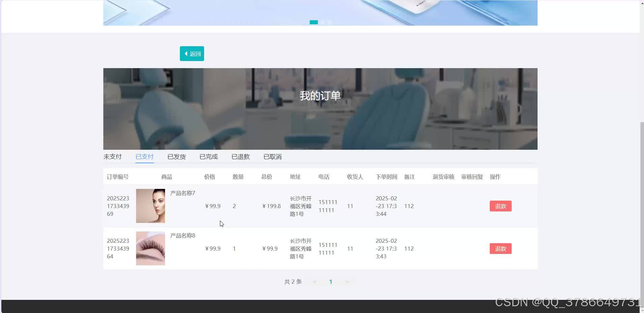The image size is (644, 313).
Task: Switch to the 已退款 tab
Action: (240, 156)
